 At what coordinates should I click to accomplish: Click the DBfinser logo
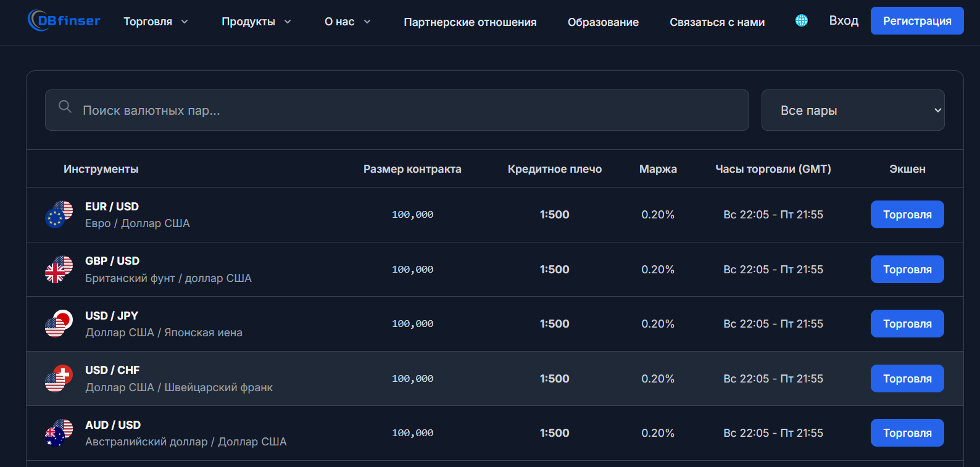[64, 21]
